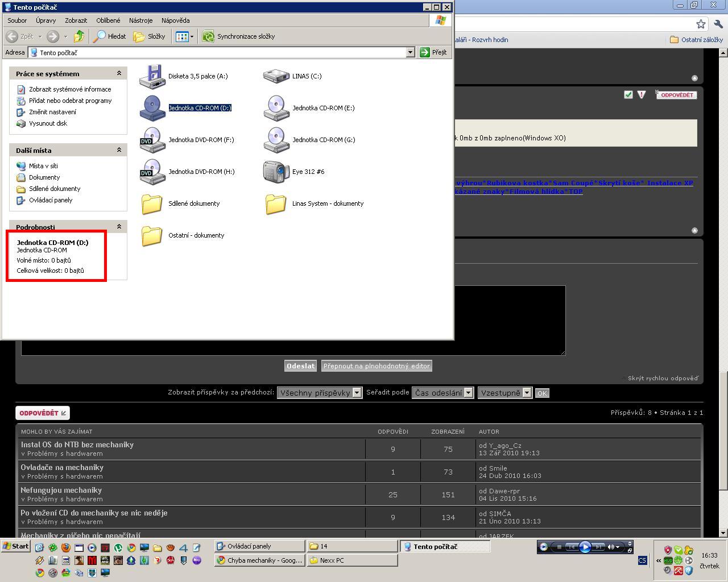Open the Adresa address bar dropdown

410,52
